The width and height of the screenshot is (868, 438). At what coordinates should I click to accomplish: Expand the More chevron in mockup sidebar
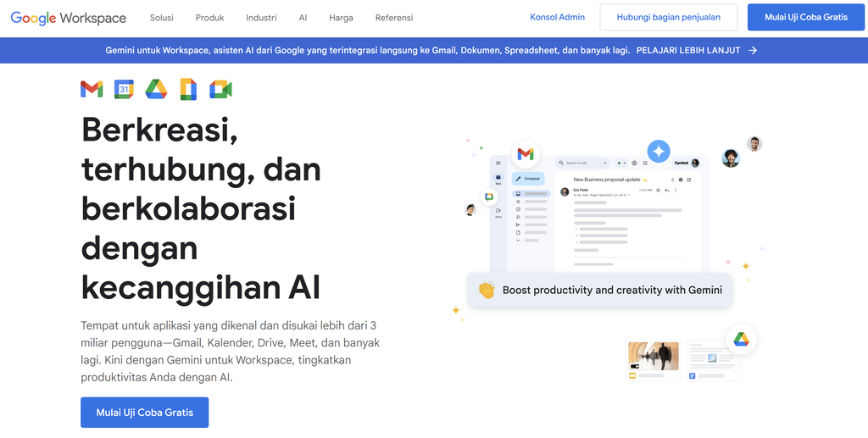[x=518, y=241]
